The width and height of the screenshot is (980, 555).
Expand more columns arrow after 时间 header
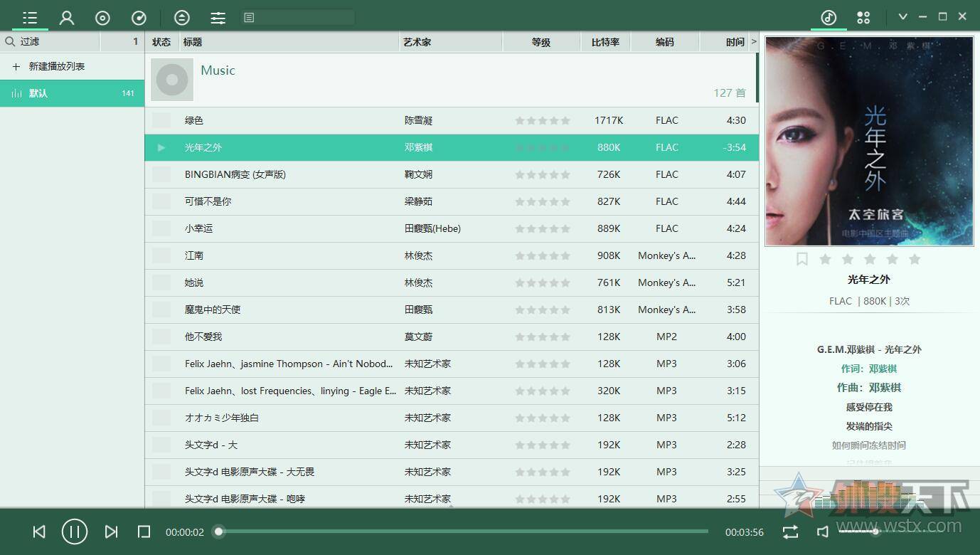[754, 42]
